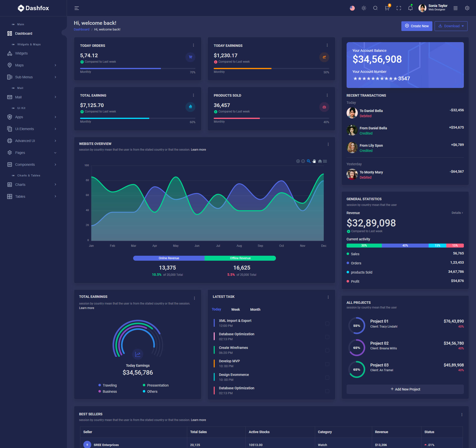The height and width of the screenshot is (448, 476).
Task: Open the notifications bell icon
Action: [x=410, y=8]
